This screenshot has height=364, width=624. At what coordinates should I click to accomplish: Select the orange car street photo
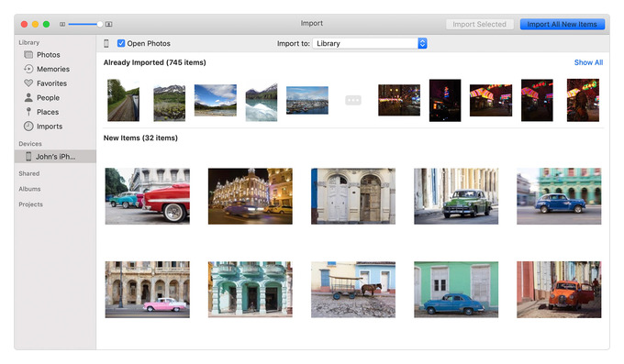coord(559,290)
